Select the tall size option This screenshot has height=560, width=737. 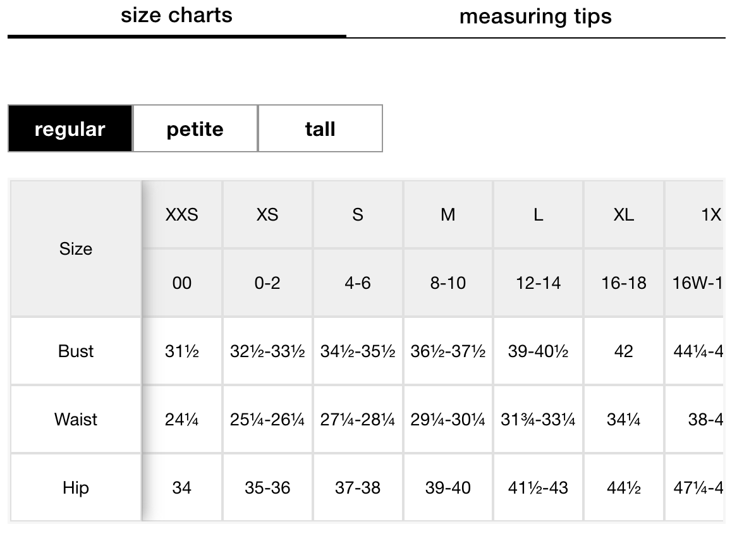(320, 128)
